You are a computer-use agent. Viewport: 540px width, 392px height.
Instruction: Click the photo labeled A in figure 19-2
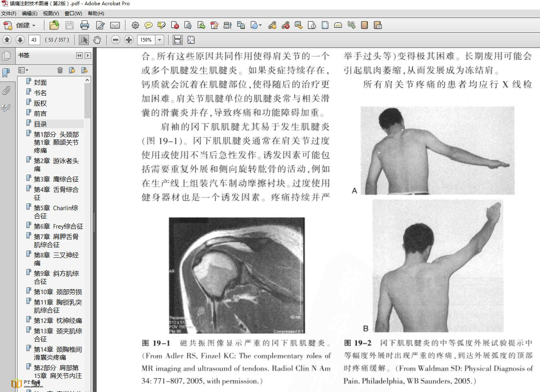point(437,151)
